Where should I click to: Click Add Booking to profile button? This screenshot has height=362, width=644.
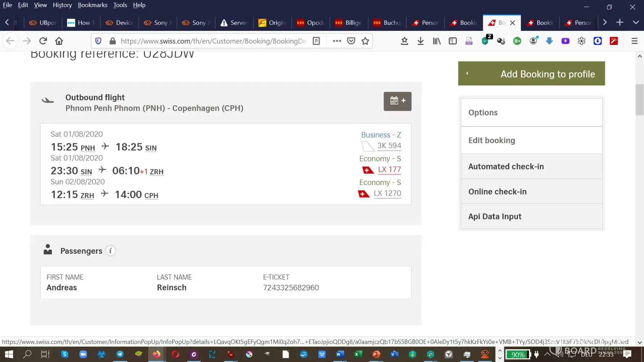click(531, 73)
